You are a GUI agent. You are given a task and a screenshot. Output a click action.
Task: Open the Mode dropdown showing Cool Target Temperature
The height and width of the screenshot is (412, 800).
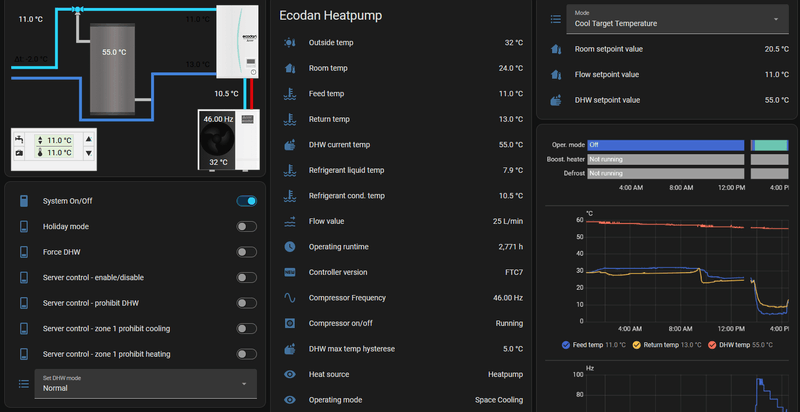pyautogui.click(x=678, y=19)
